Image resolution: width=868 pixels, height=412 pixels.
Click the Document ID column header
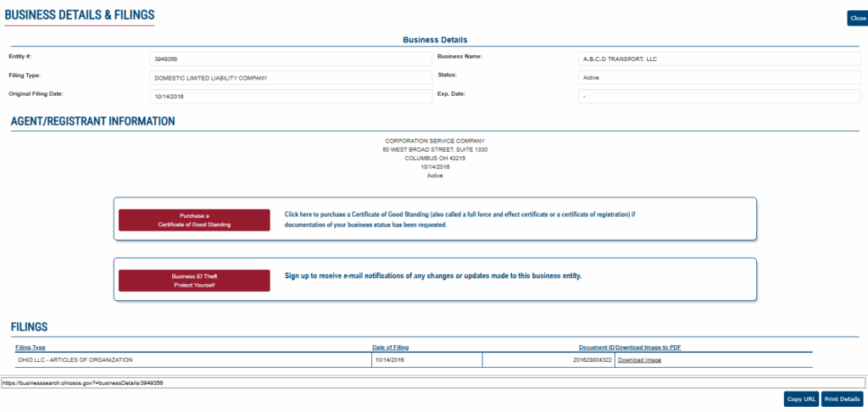coord(596,348)
